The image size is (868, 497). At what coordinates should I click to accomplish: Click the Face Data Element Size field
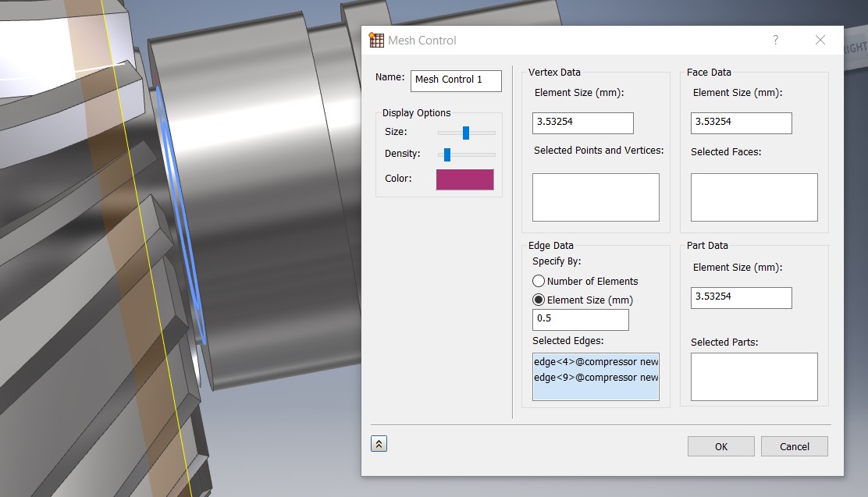[x=740, y=122]
